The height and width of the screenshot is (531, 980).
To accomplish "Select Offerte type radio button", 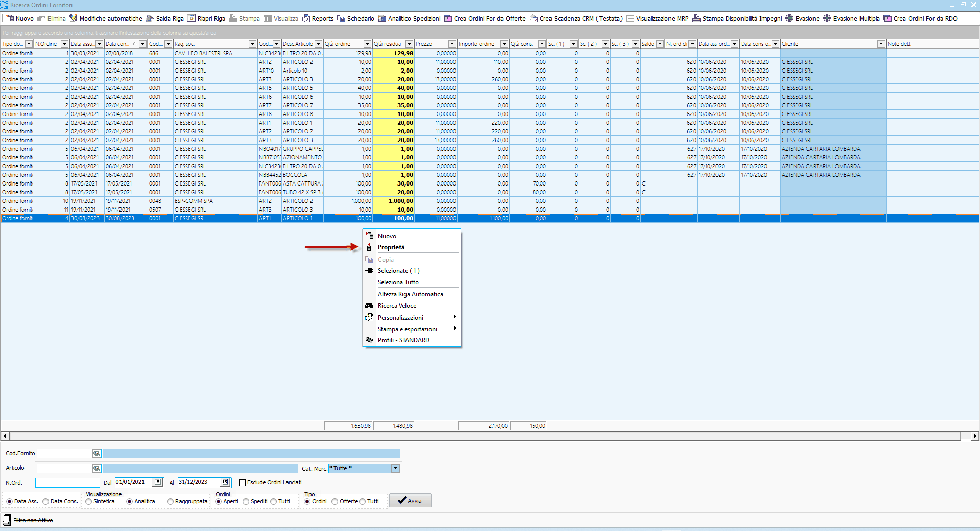I will [x=334, y=501].
